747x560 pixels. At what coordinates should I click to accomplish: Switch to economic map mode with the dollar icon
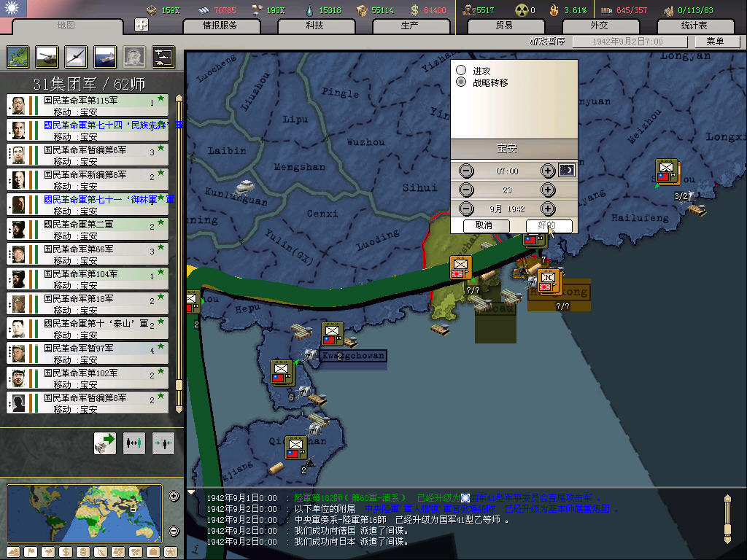[66, 552]
